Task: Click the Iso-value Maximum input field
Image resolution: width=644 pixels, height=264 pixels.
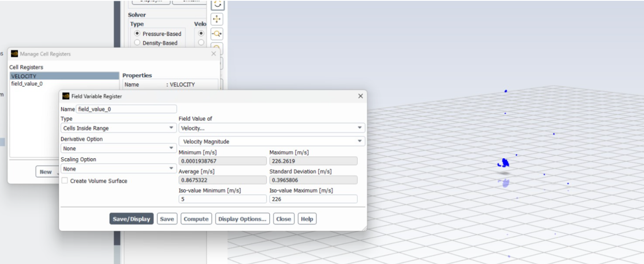Action: [x=313, y=199]
